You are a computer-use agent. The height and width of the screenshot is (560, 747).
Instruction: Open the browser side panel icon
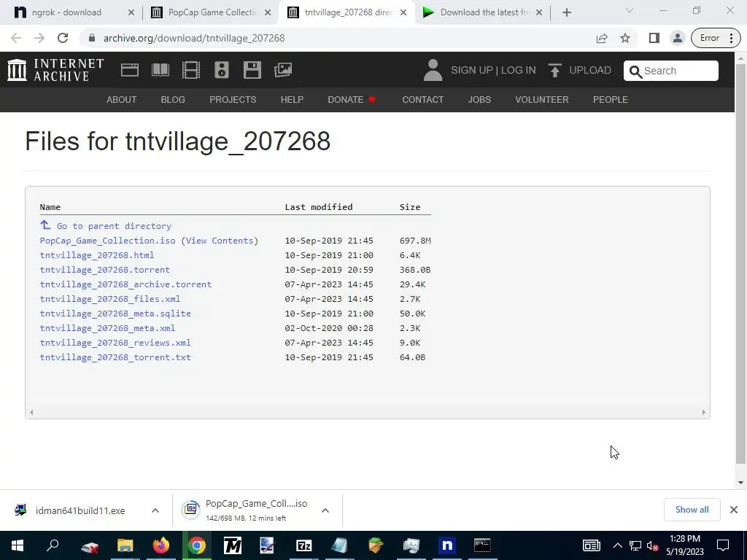click(x=654, y=38)
